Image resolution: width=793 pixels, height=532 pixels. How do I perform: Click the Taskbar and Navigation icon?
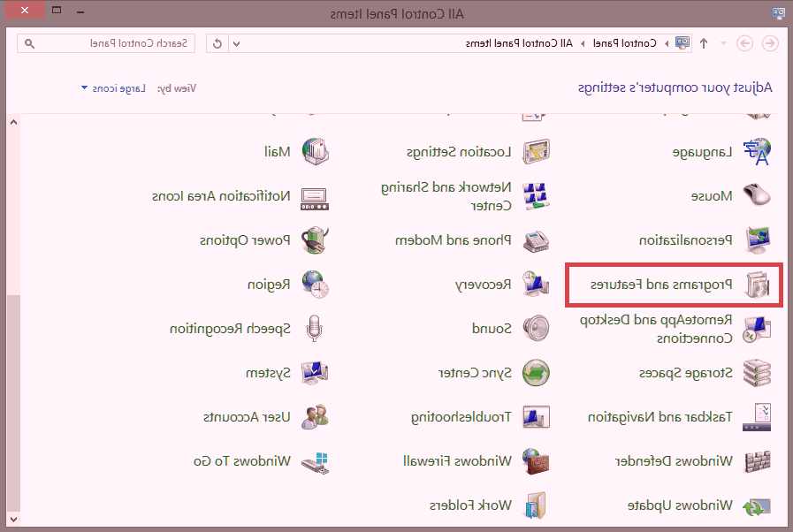click(757, 417)
